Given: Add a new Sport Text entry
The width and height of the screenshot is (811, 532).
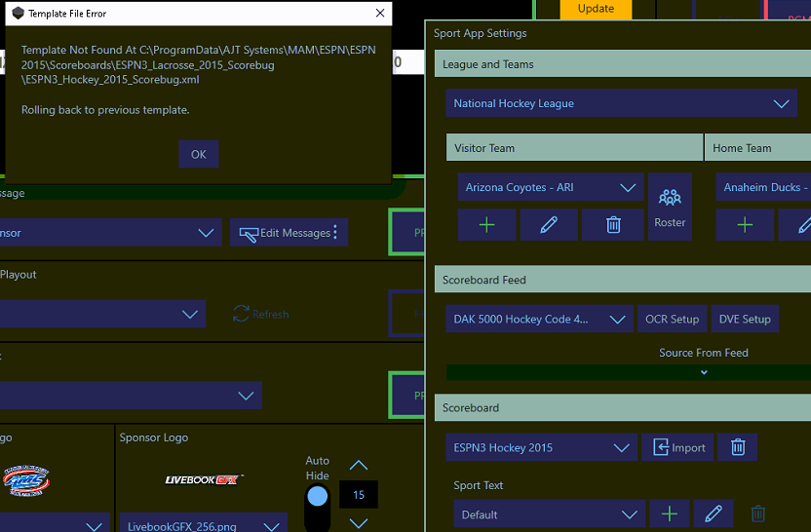Looking at the screenshot, I should pos(670,514).
